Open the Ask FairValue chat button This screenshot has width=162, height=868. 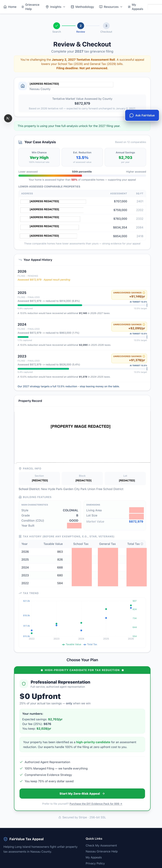[x=142, y=115]
